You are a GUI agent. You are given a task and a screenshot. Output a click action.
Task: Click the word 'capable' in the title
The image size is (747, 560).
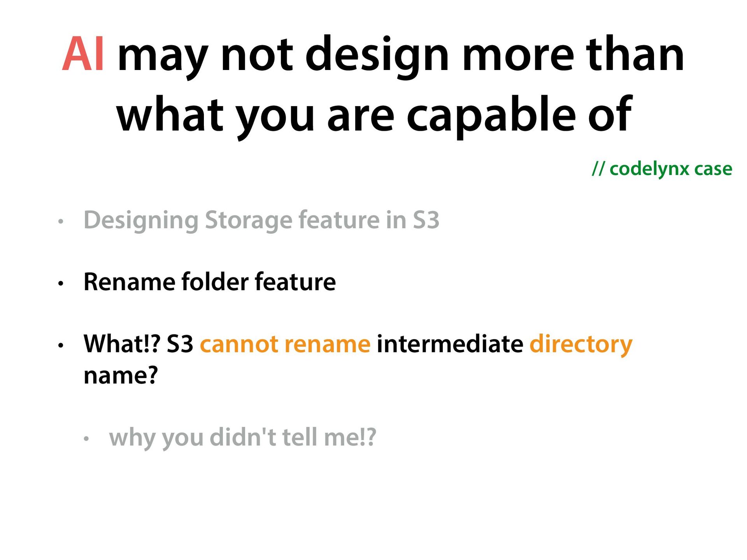point(491,116)
